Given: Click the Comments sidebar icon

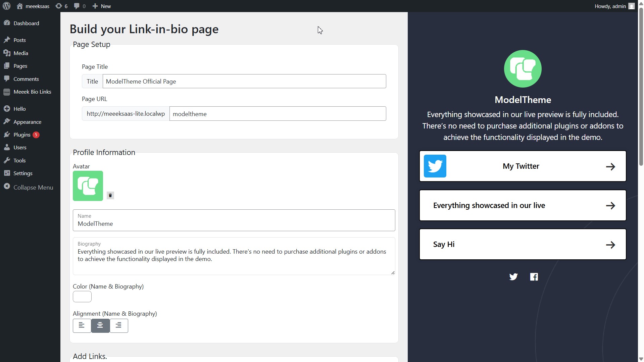Looking at the screenshot, I should [7, 79].
